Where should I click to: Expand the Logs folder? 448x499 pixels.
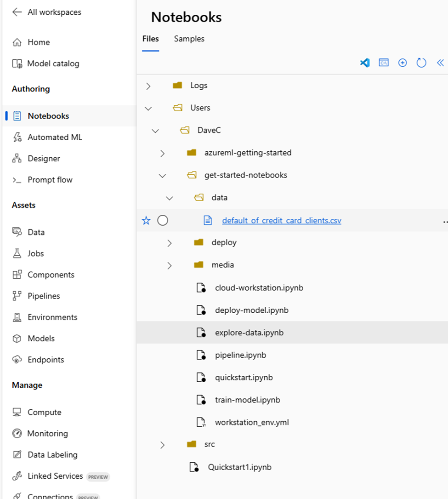148,86
